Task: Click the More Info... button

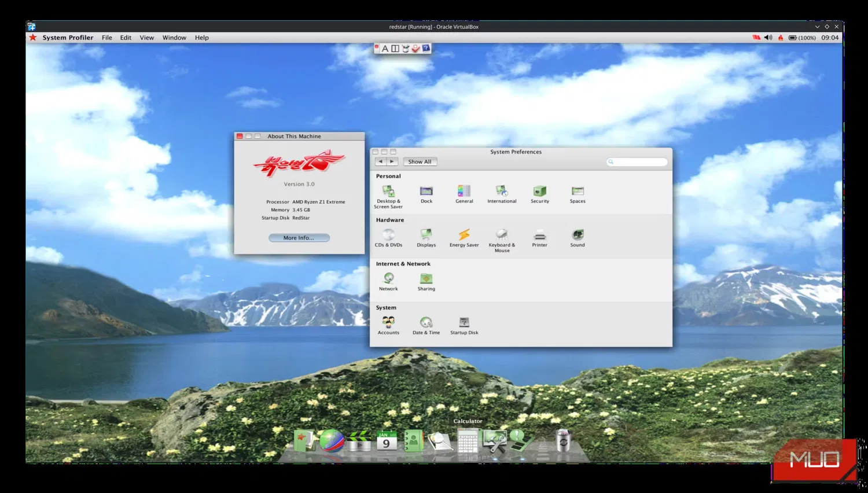Action: click(299, 238)
